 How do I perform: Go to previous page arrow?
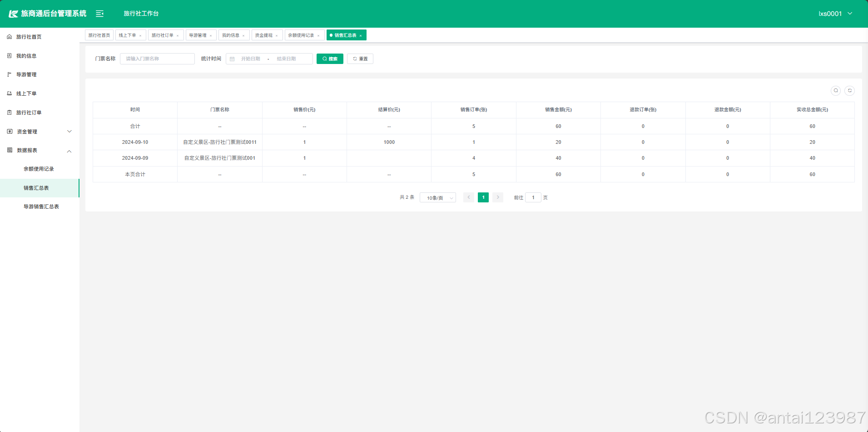pos(469,197)
